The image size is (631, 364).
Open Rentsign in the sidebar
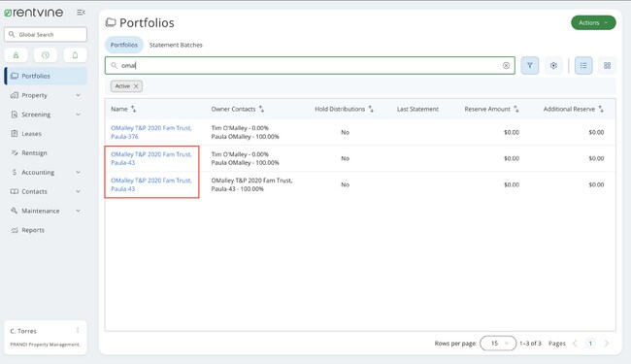tap(46, 152)
